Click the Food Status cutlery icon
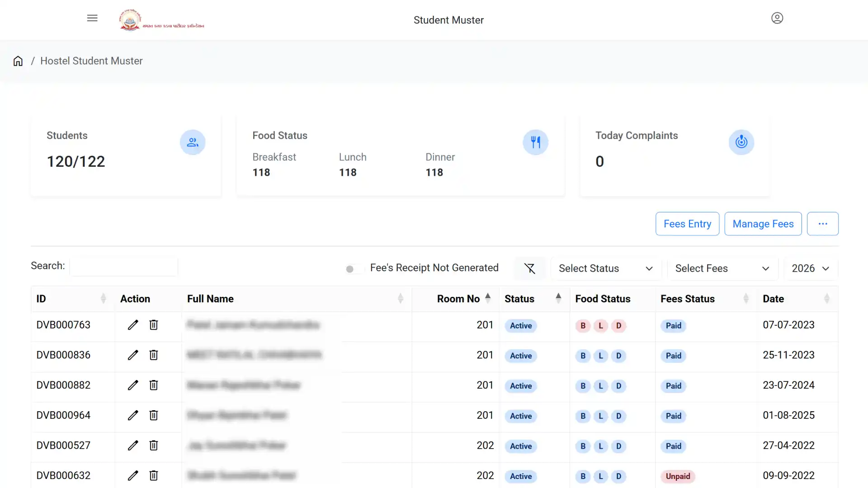 (536, 142)
